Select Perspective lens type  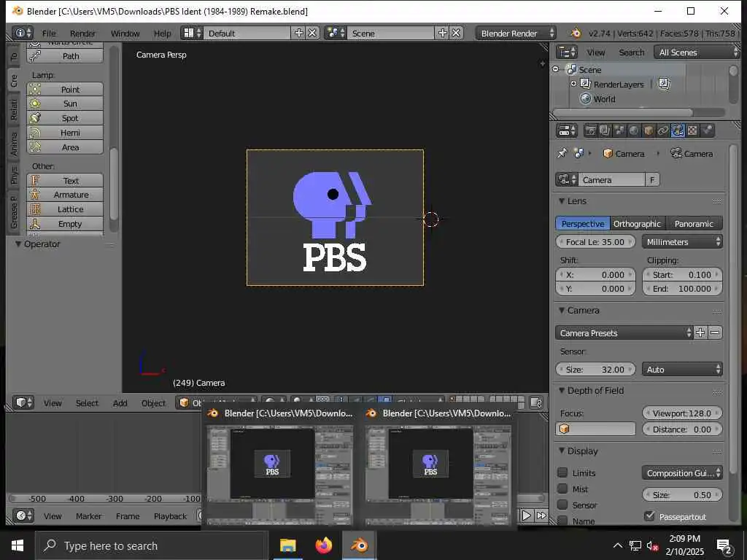pos(583,224)
